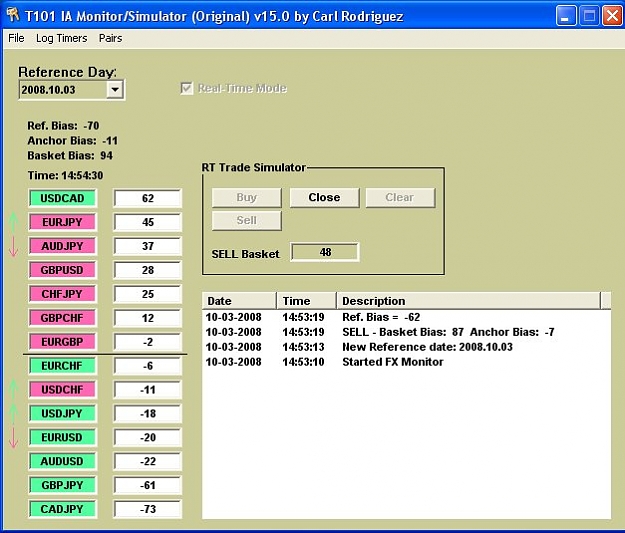Click the Close button in Trade Simulator
The height and width of the screenshot is (533, 625).
pos(324,197)
